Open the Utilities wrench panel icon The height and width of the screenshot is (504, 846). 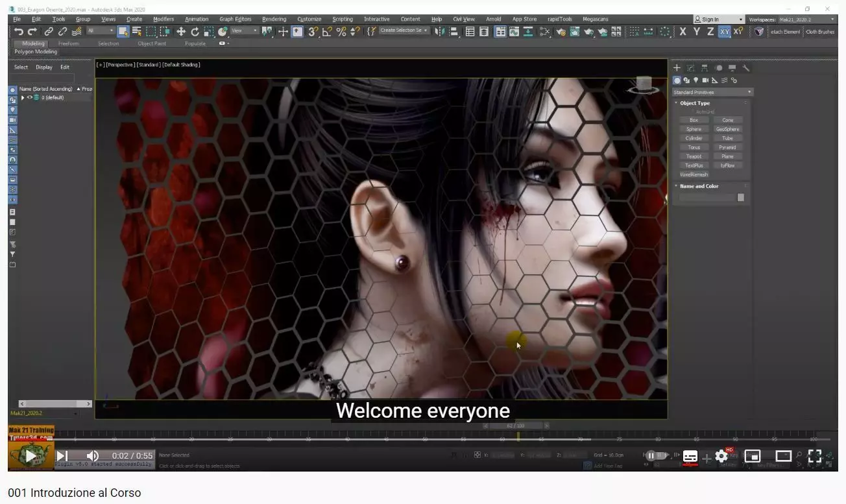point(746,67)
